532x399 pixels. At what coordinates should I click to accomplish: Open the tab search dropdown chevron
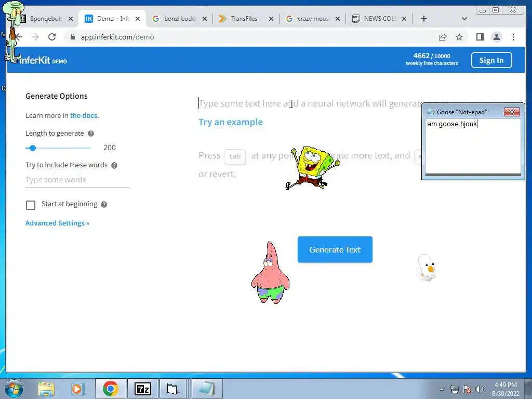coord(464,19)
